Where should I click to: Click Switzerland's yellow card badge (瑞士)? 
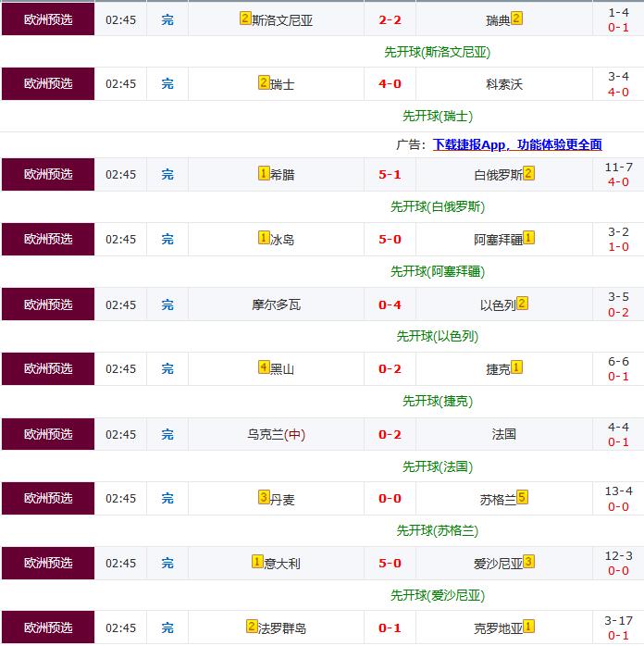(264, 82)
